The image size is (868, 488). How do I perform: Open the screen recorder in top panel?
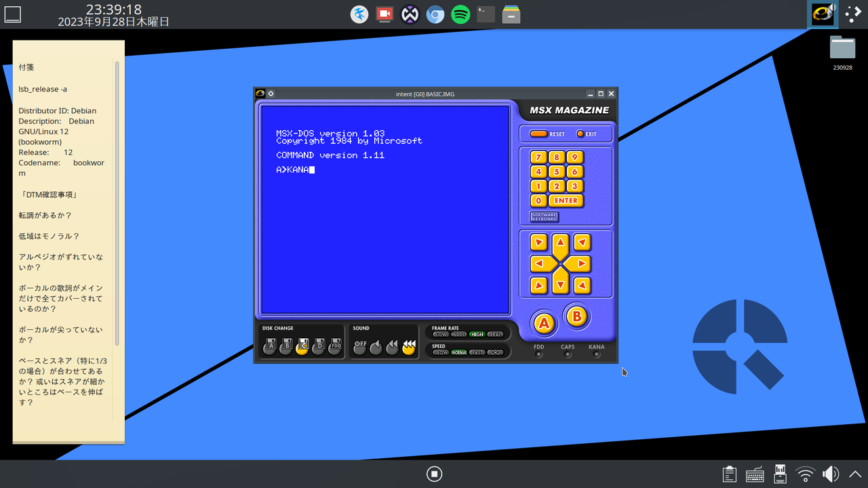click(x=384, y=14)
